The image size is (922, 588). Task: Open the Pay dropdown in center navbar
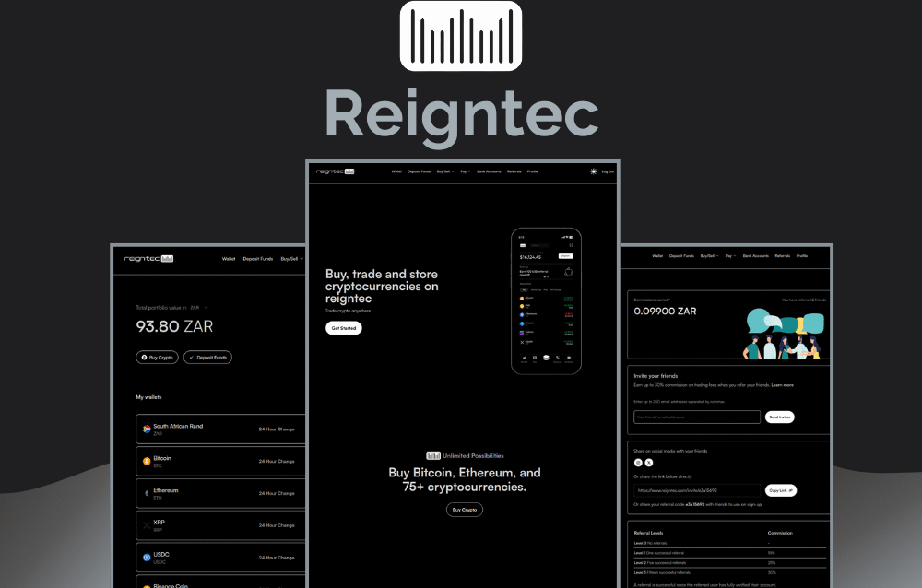click(x=466, y=171)
